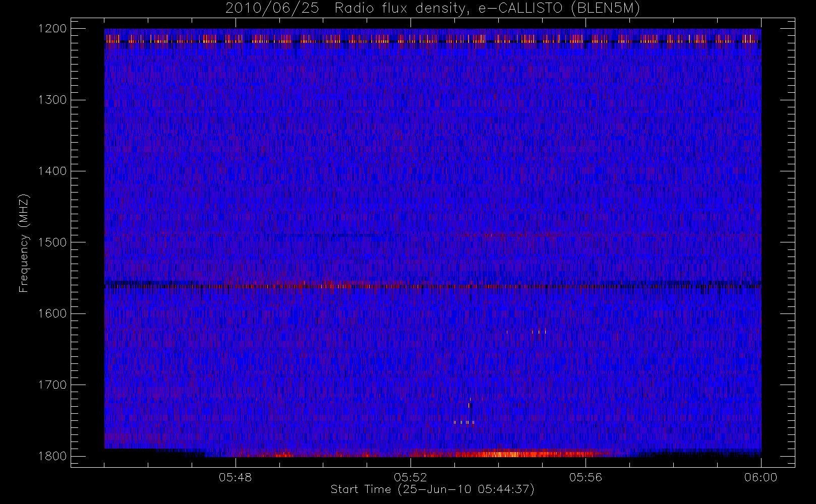Select the 1500 frequency tick label
This screenshot has height=504, width=816.
[52, 242]
